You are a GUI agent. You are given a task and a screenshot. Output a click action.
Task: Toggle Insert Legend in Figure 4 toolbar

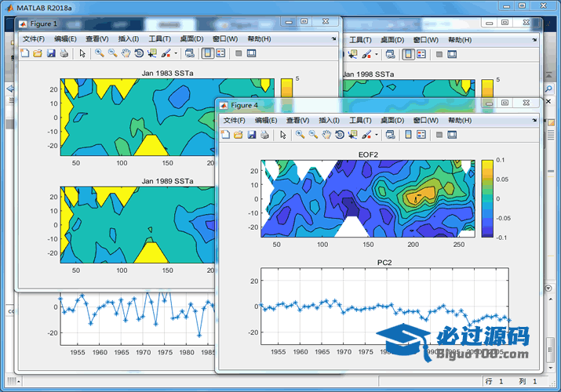point(421,135)
